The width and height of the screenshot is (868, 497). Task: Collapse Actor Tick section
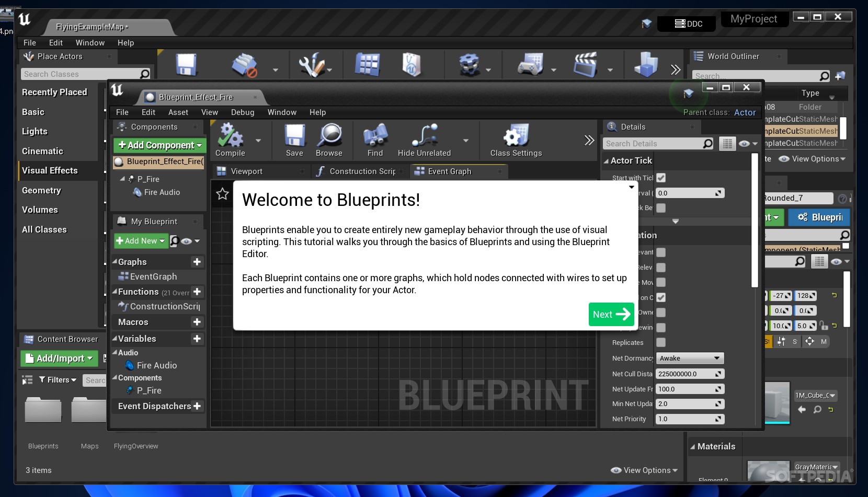tap(606, 161)
